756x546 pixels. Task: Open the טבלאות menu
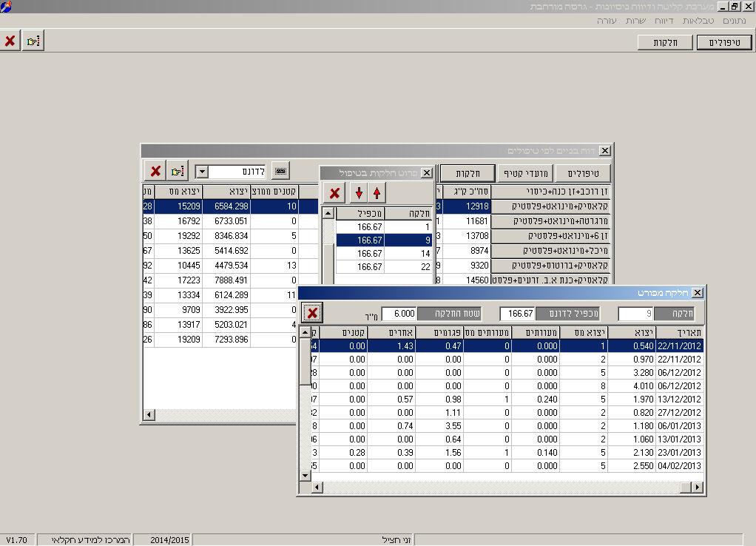click(698, 21)
